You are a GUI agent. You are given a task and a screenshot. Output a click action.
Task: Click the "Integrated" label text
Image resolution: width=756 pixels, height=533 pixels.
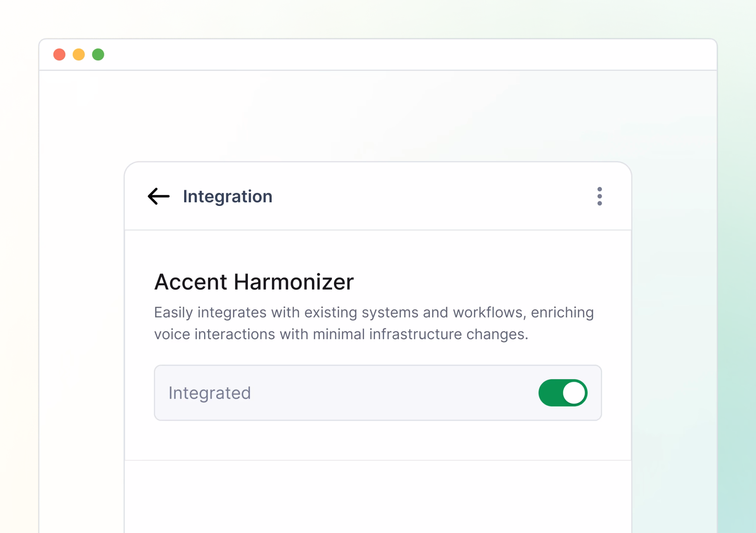click(x=210, y=393)
